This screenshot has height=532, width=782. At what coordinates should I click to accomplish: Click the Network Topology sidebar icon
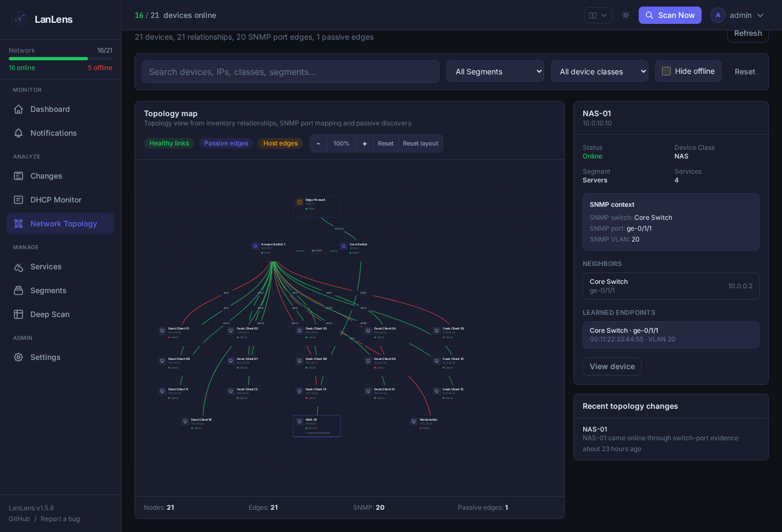(18, 224)
